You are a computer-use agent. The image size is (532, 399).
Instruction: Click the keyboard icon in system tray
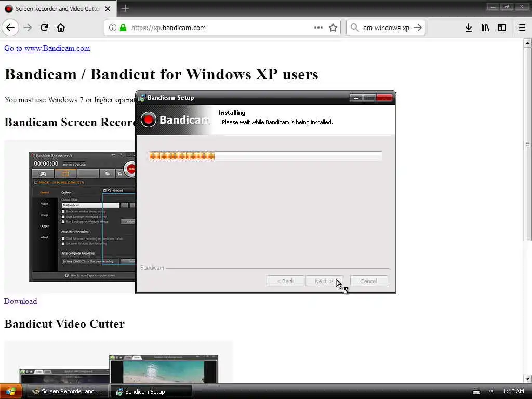476,392
